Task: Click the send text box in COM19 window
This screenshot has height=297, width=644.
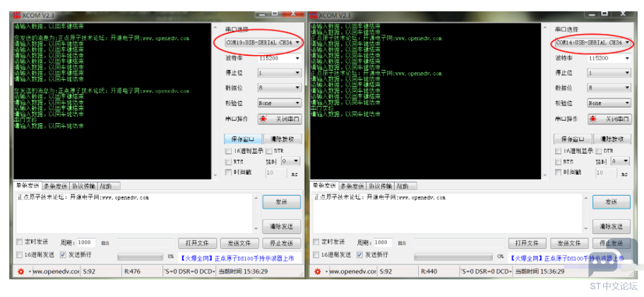Action: [134, 212]
